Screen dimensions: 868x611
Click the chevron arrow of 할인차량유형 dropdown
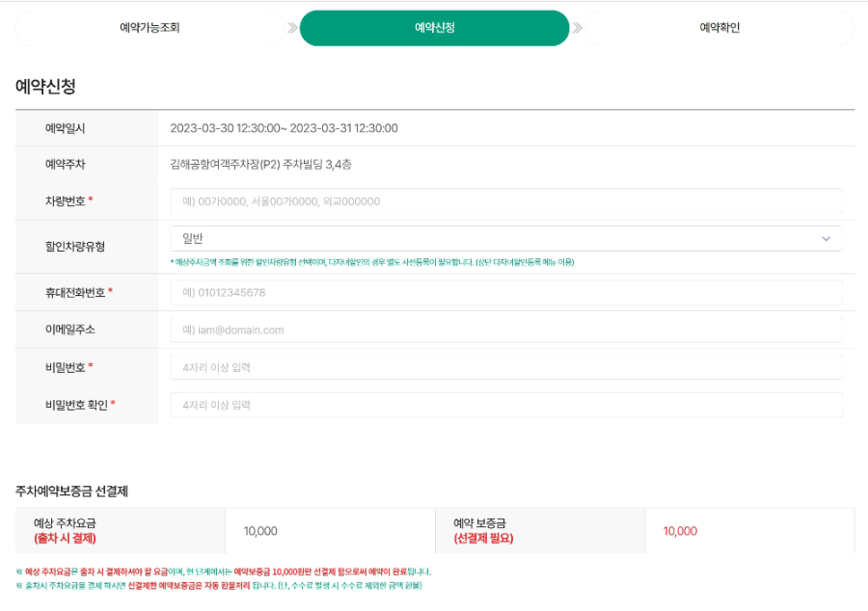click(x=826, y=239)
